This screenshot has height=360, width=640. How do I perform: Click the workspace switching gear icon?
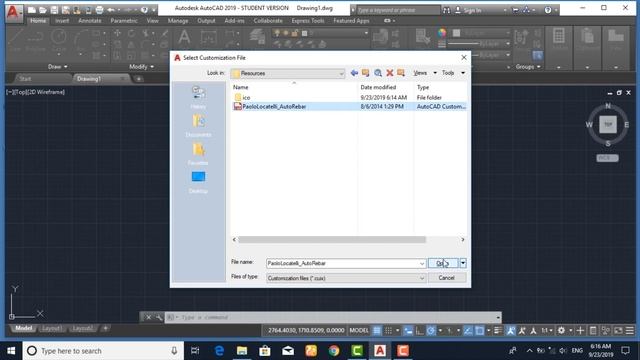[561, 330]
